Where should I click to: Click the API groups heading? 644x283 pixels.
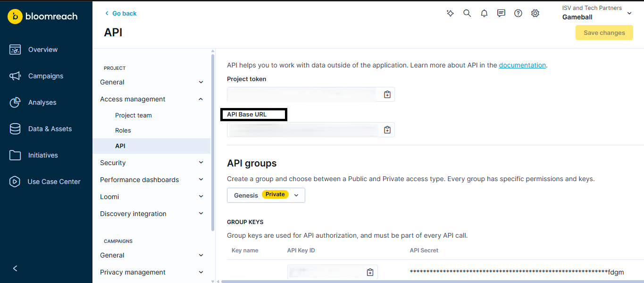[x=252, y=163]
